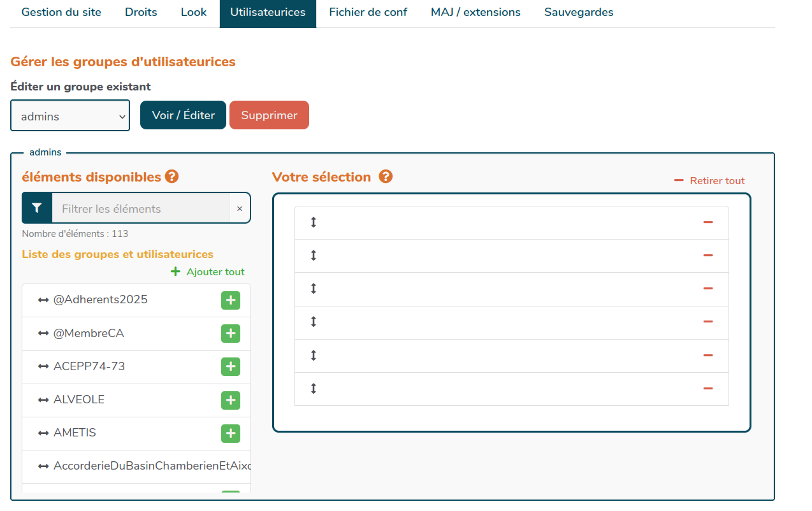Select the ALVEOLE list entry

click(136, 400)
